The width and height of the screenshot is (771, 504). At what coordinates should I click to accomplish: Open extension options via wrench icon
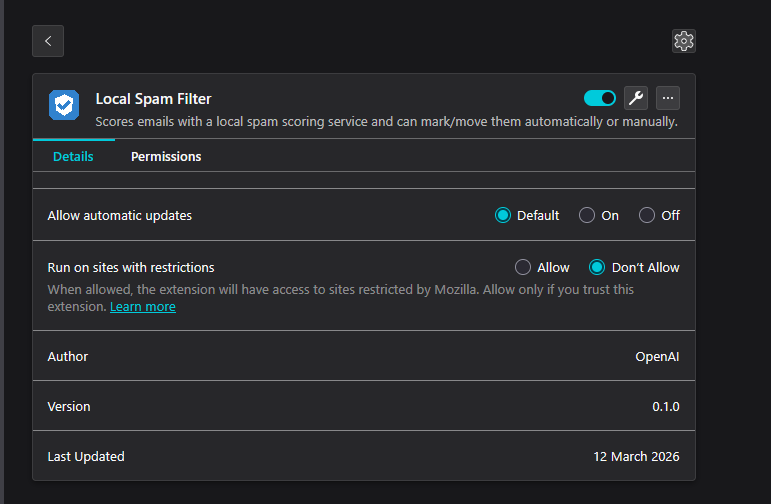coord(636,98)
